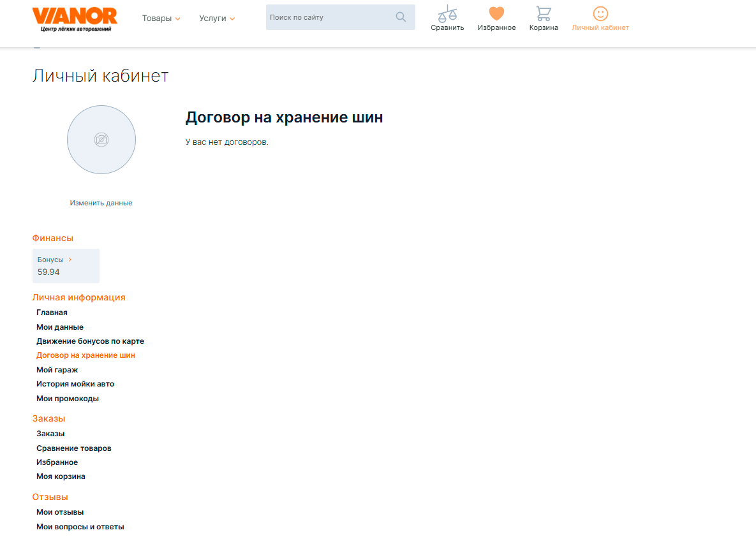Select Мой гараж in sidebar

click(x=57, y=370)
